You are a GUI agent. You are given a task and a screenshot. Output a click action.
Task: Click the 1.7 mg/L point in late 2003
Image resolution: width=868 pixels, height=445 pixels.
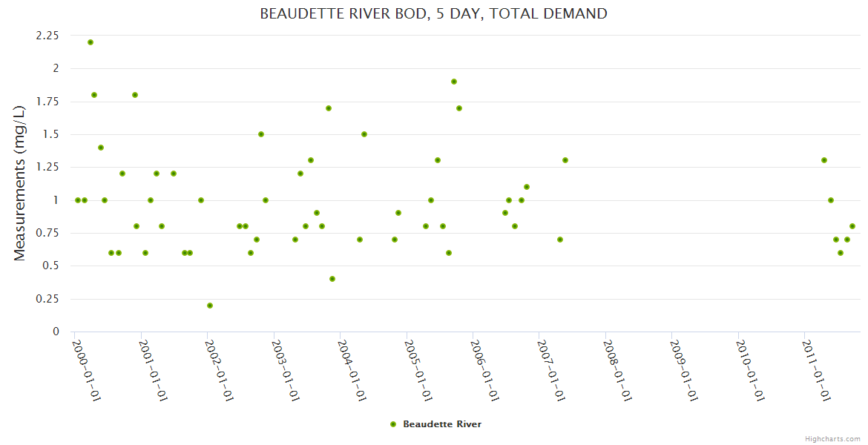point(329,108)
